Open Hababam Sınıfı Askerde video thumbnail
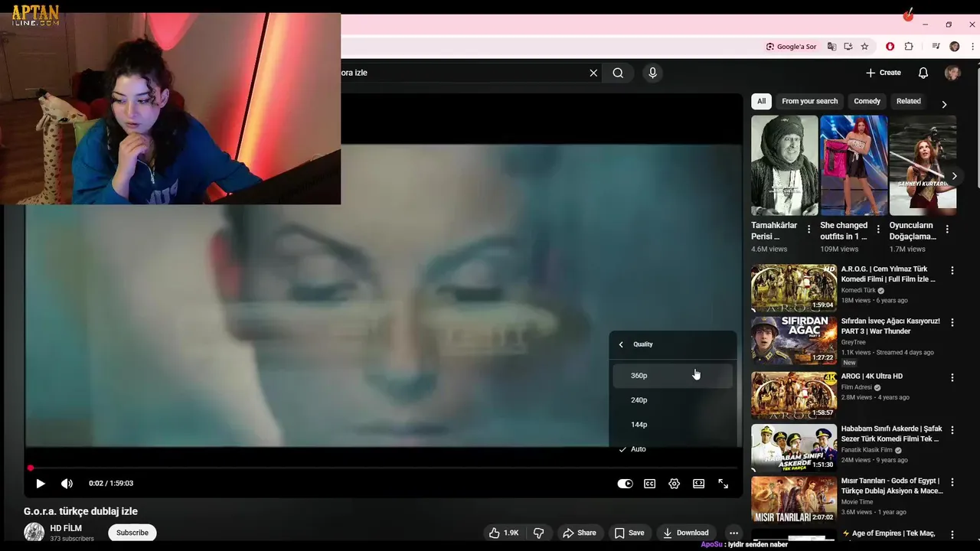The width and height of the screenshot is (980, 551). click(x=794, y=448)
